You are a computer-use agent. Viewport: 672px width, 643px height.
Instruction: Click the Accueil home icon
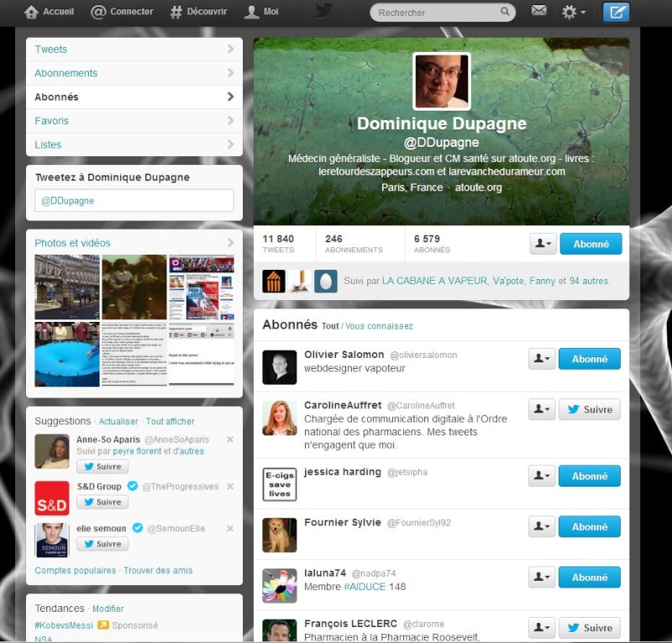[x=31, y=12]
